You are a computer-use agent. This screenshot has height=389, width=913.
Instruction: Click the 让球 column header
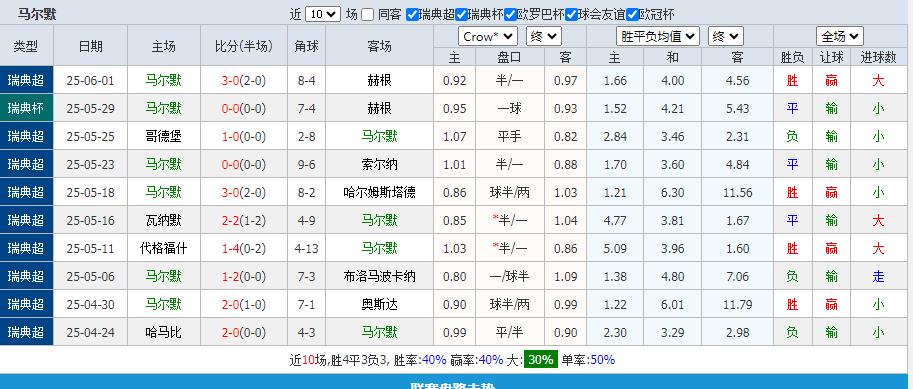[x=831, y=56]
